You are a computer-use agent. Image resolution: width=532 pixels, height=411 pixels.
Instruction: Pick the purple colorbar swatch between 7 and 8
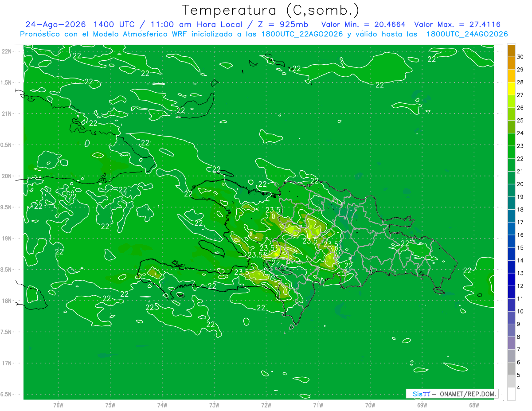click(x=511, y=343)
